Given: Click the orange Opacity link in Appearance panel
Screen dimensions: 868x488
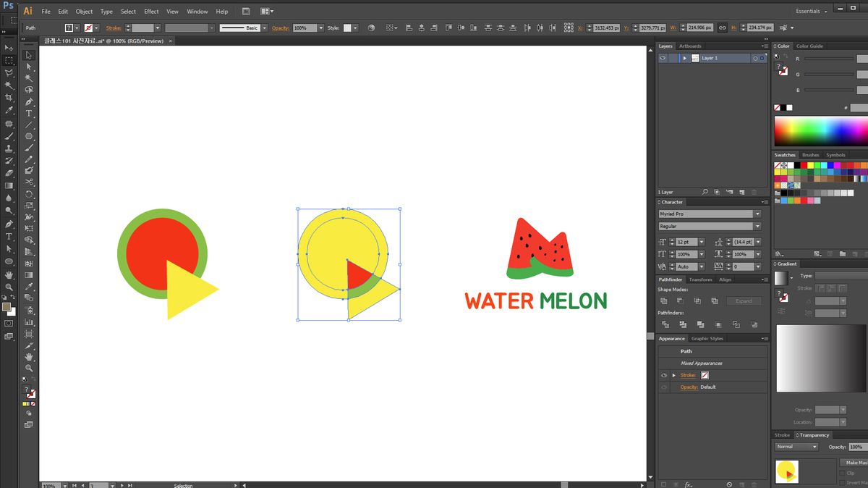Looking at the screenshot, I should coord(689,387).
